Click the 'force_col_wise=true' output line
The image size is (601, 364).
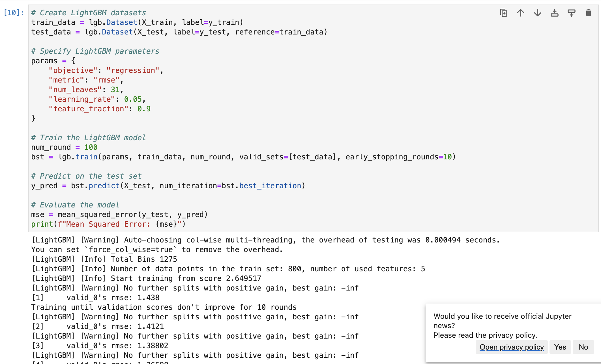click(x=157, y=250)
